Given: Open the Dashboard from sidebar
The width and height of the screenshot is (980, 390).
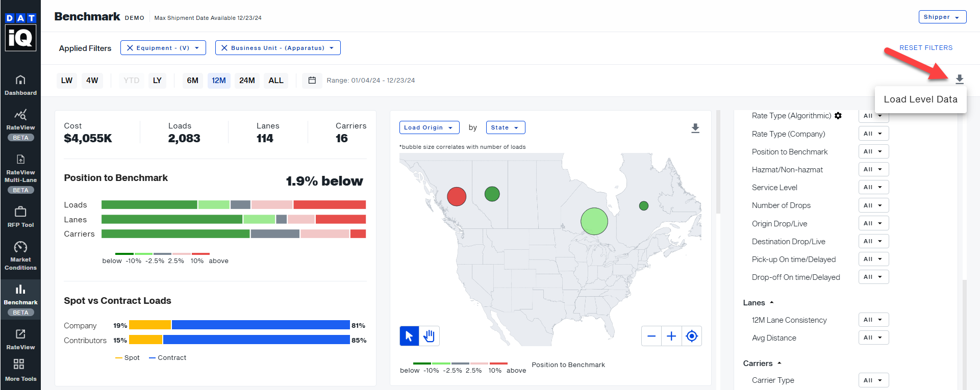Looking at the screenshot, I should [x=20, y=85].
